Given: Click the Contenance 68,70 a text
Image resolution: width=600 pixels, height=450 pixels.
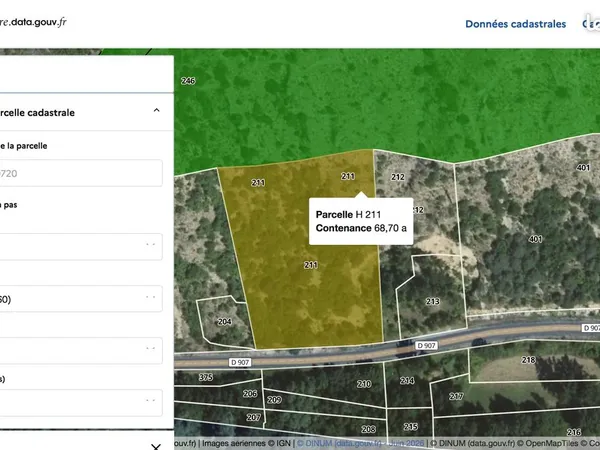Looking at the screenshot, I should click(x=361, y=228).
